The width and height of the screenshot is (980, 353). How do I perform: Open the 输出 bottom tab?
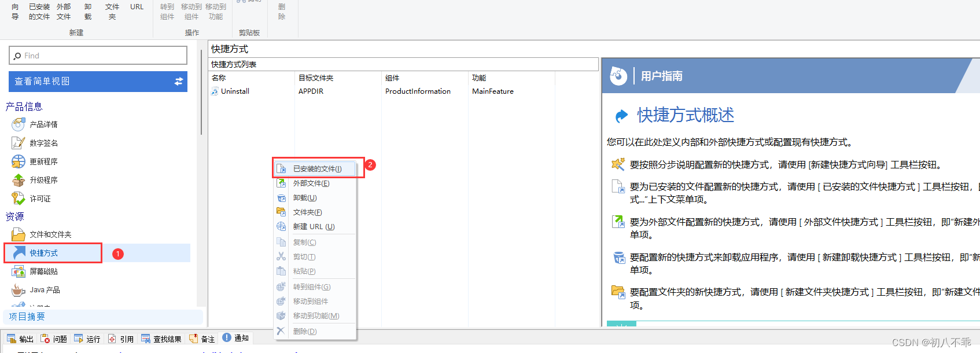pos(20,339)
